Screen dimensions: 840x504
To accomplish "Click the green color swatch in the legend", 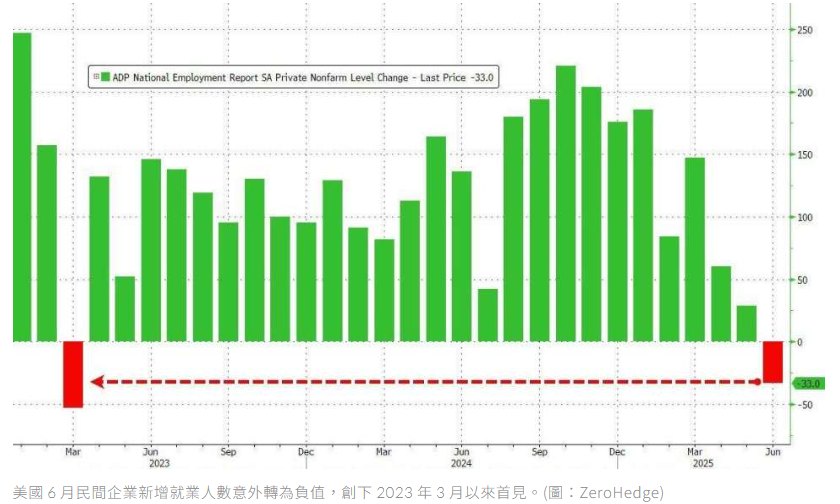I will [104, 77].
